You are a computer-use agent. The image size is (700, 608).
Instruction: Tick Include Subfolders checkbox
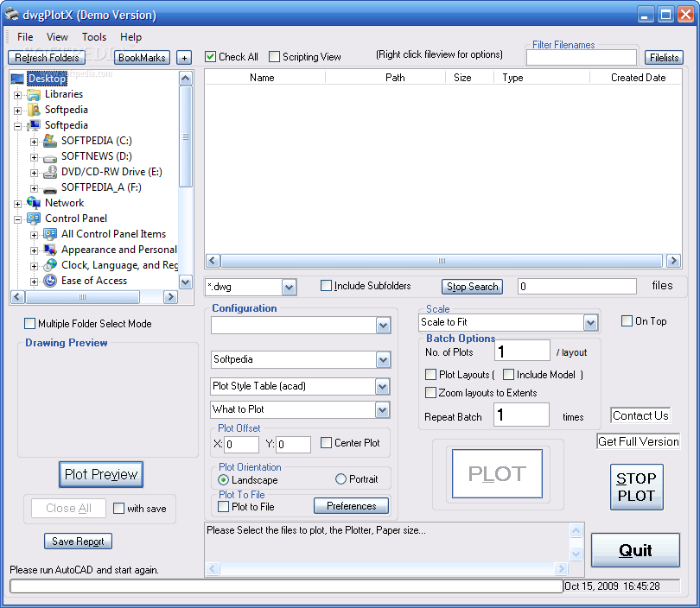coord(327,286)
